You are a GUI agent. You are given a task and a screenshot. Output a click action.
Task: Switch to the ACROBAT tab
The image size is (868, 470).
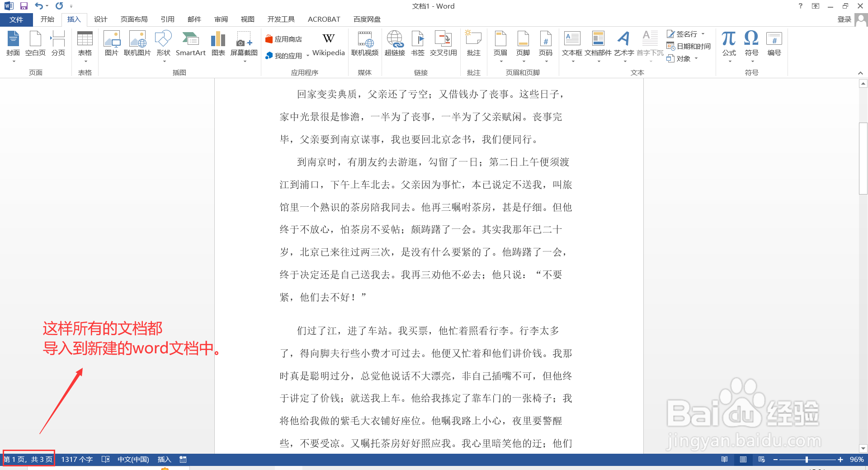[324, 19]
